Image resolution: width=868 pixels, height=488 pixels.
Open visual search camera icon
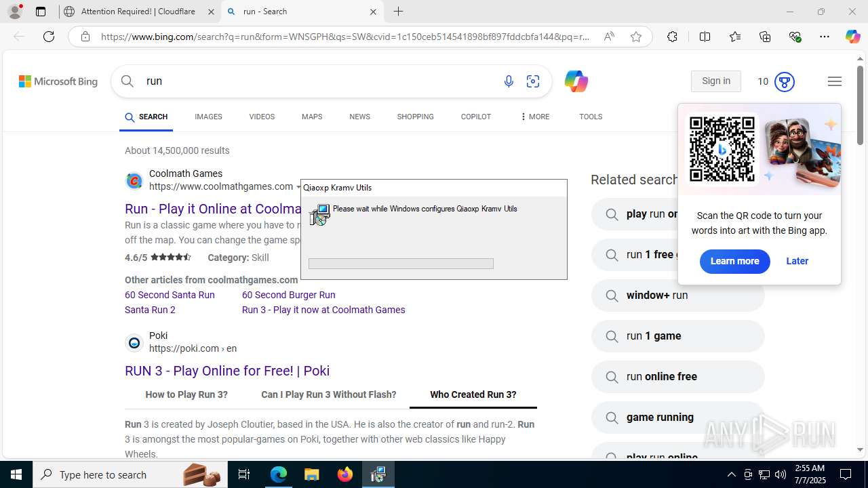[533, 81]
